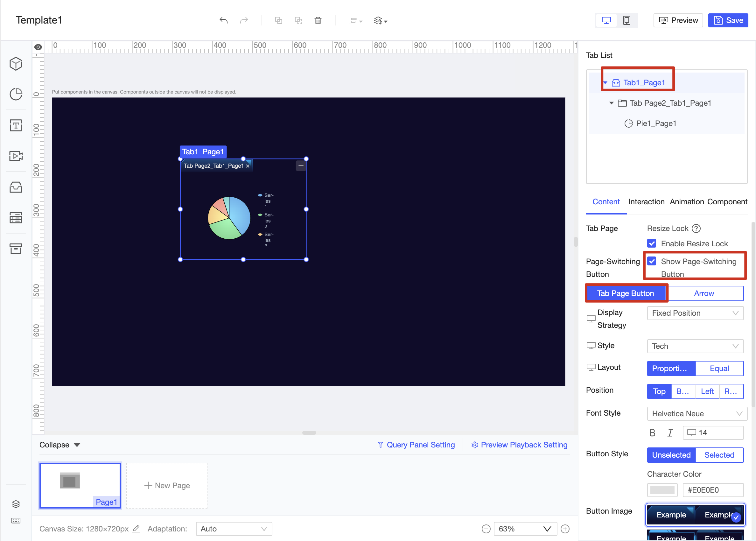Open the layers panel at sidebar bottom
This screenshot has width=756, height=541.
pyautogui.click(x=16, y=504)
